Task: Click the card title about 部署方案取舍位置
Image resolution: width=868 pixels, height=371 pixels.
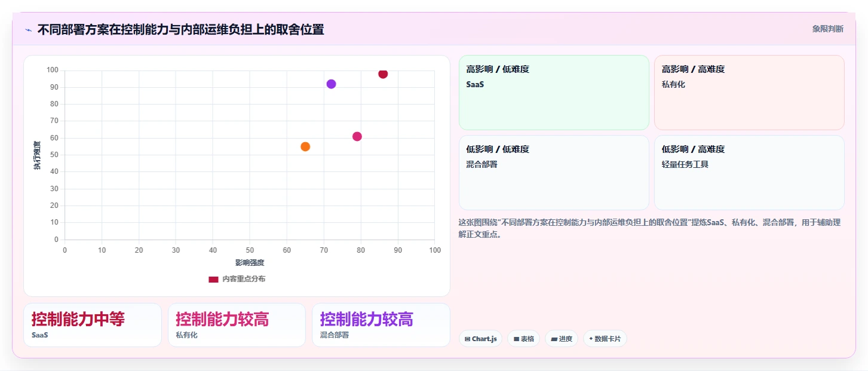Action: click(180, 29)
